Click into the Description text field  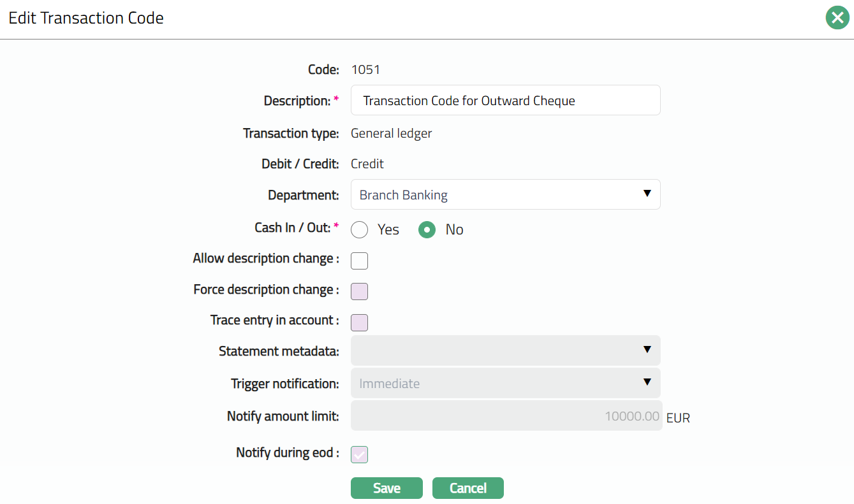505,101
